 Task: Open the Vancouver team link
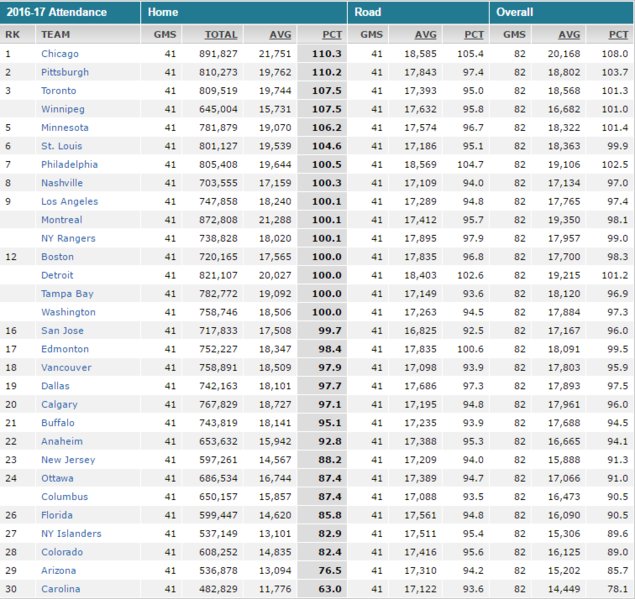pyautogui.click(x=66, y=368)
